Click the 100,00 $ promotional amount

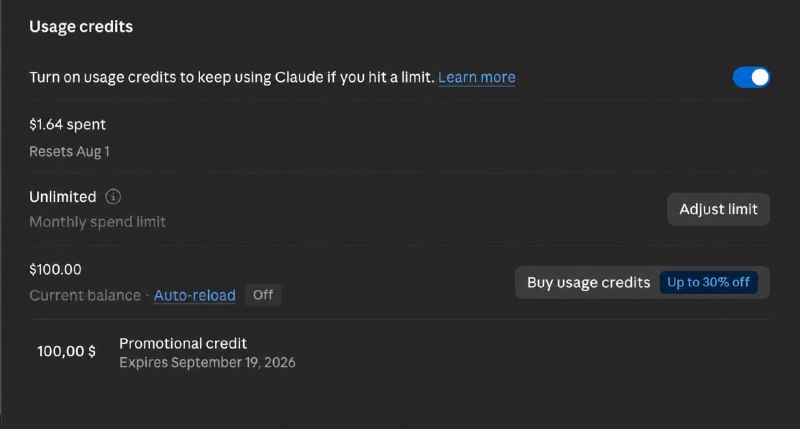pos(66,351)
